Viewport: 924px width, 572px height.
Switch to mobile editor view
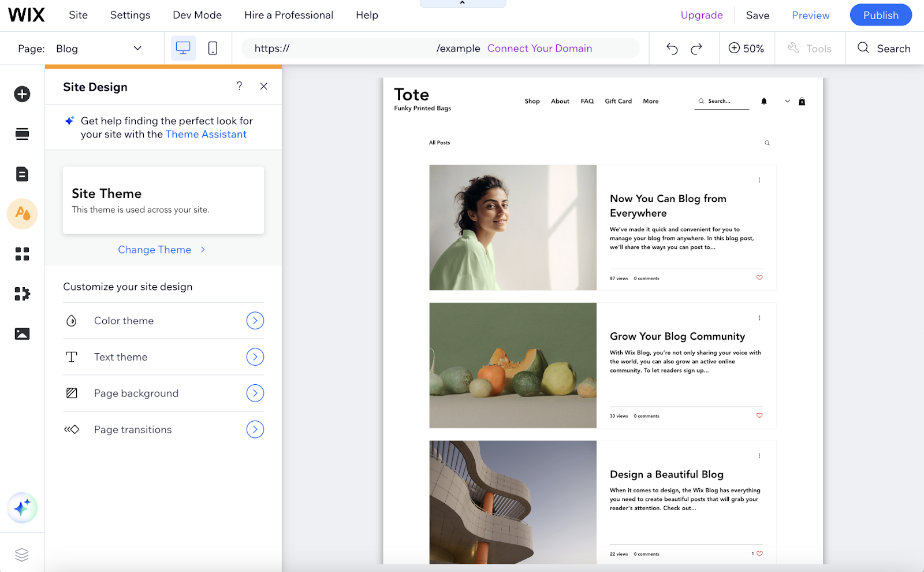tap(212, 48)
